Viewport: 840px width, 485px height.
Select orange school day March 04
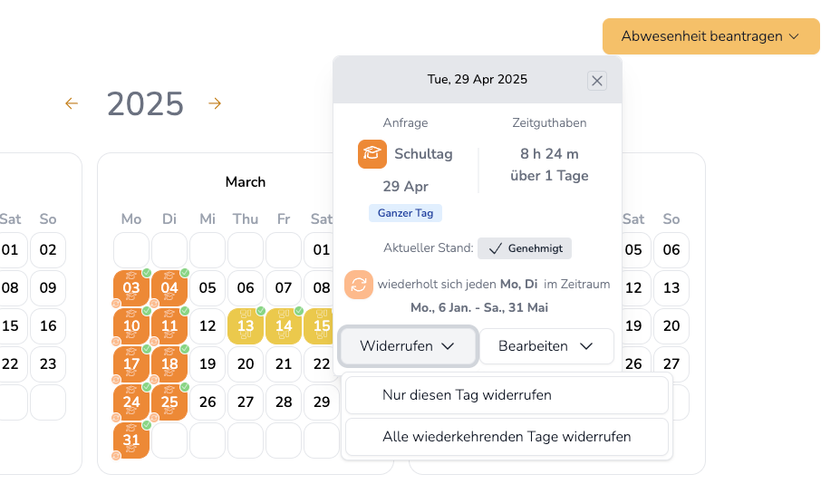(169, 288)
